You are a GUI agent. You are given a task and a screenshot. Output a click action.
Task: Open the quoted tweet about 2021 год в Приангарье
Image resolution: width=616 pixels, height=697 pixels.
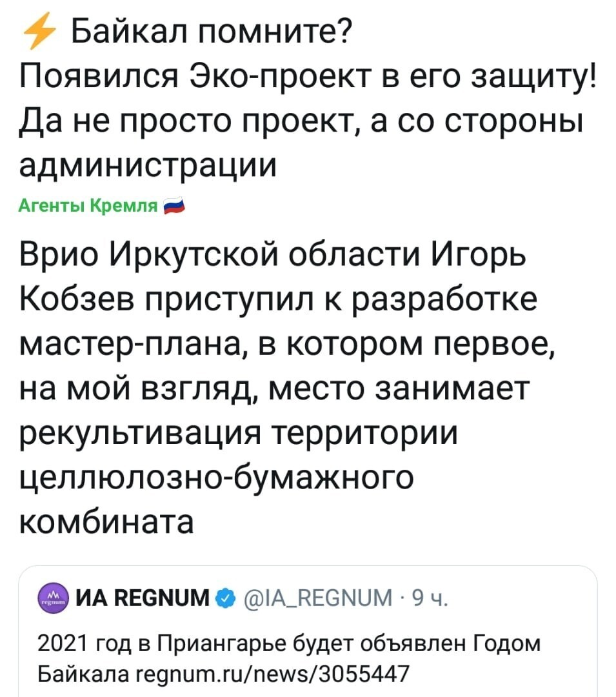point(308,631)
